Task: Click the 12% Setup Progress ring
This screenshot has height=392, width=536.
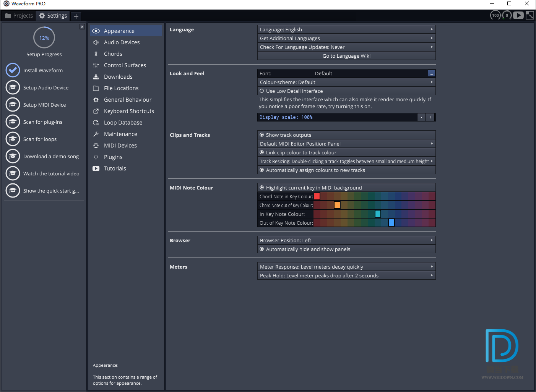Action: (x=44, y=38)
